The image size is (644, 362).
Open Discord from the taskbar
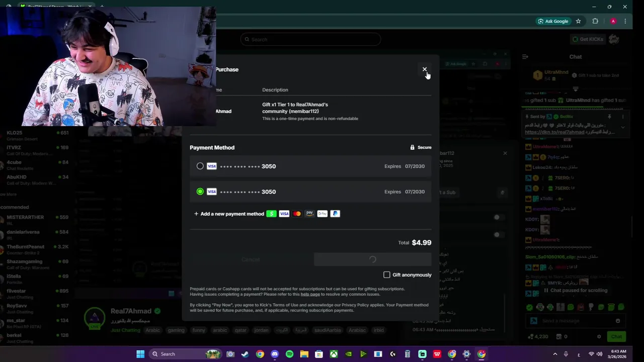tap(275, 354)
